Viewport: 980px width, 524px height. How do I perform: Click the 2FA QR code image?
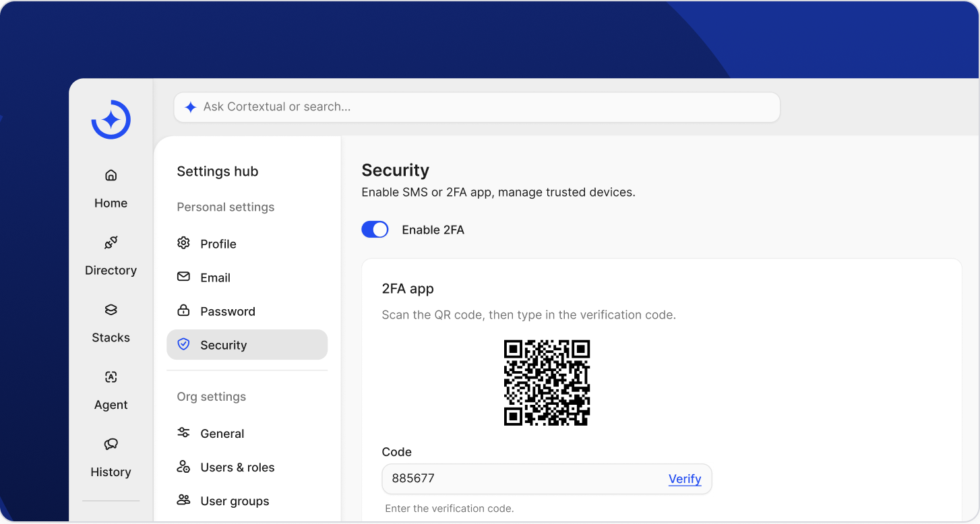point(547,383)
